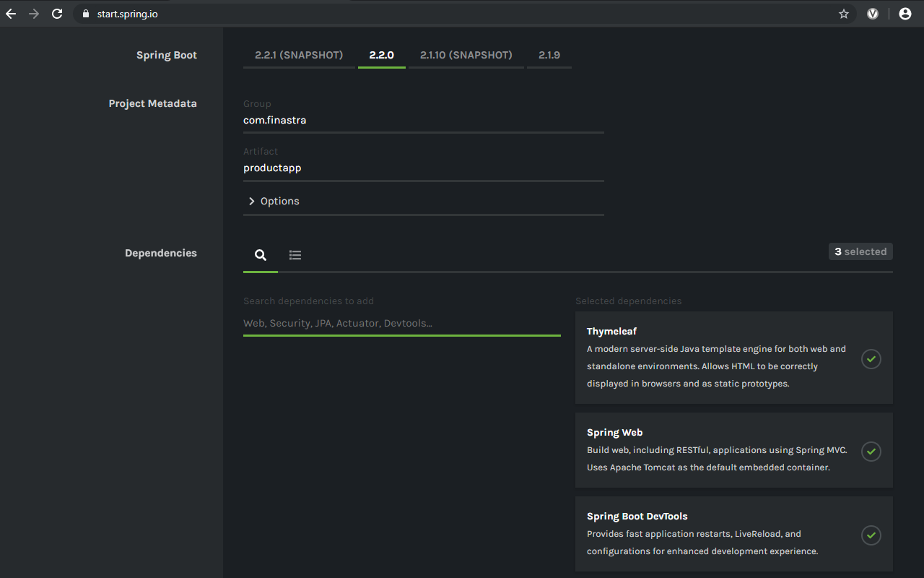The width and height of the screenshot is (924, 578).
Task: Click the Project Metadata section label
Action: point(153,104)
